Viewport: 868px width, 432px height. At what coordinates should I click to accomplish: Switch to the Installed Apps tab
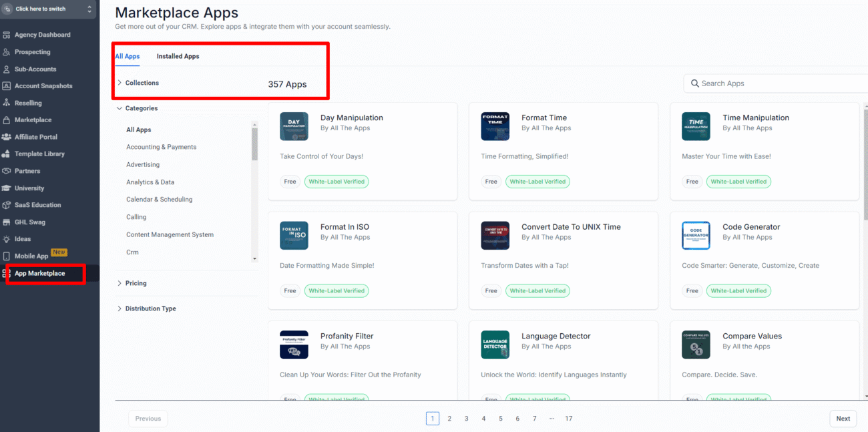(x=178, y=56)
